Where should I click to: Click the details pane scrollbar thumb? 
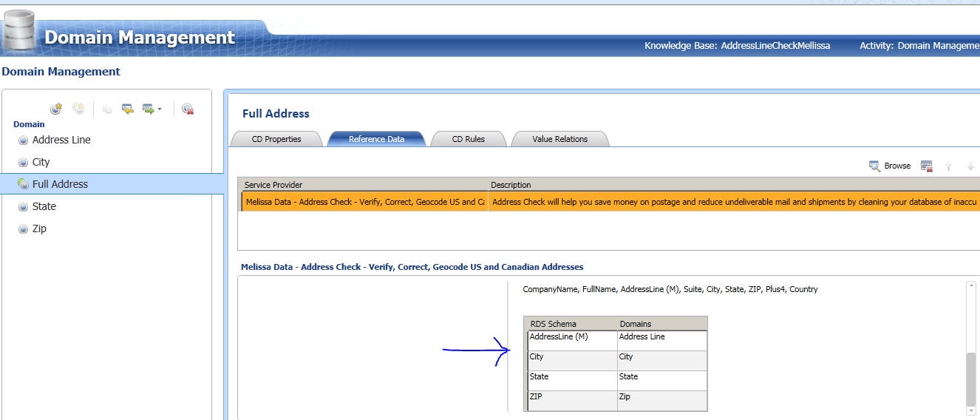pyautogui.click(x=971, y=378)
